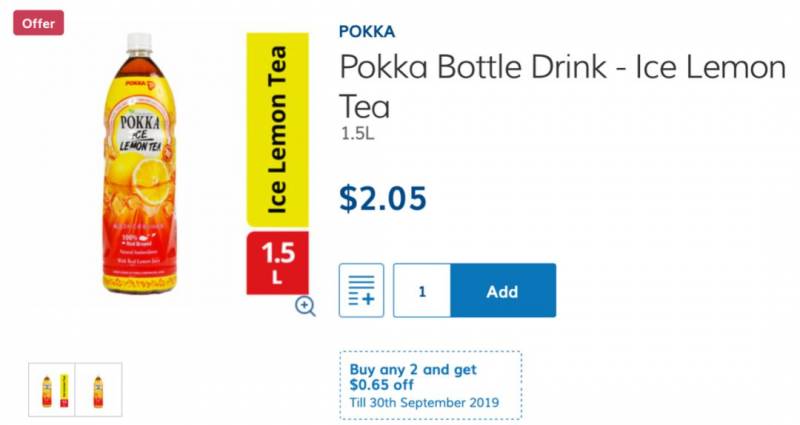The width and height of the screenshot is (800, 425).
Task: Click the magnifier zoom icon on the product image
Action: coord(305,307)
